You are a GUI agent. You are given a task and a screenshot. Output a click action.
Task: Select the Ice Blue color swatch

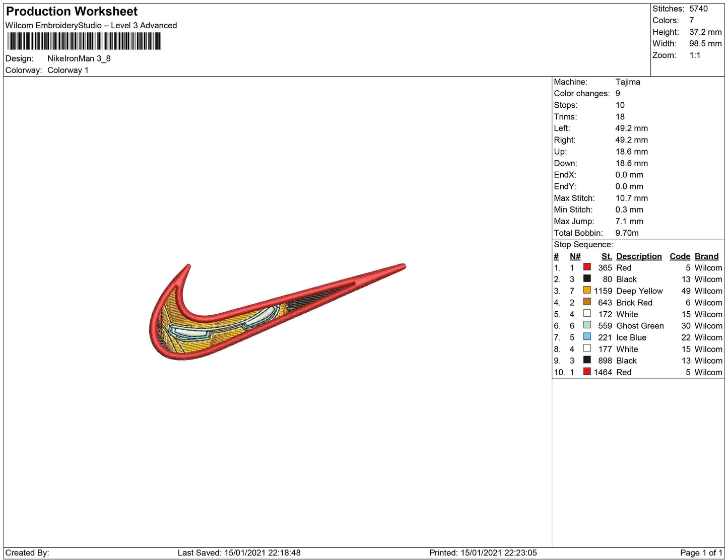587,336
